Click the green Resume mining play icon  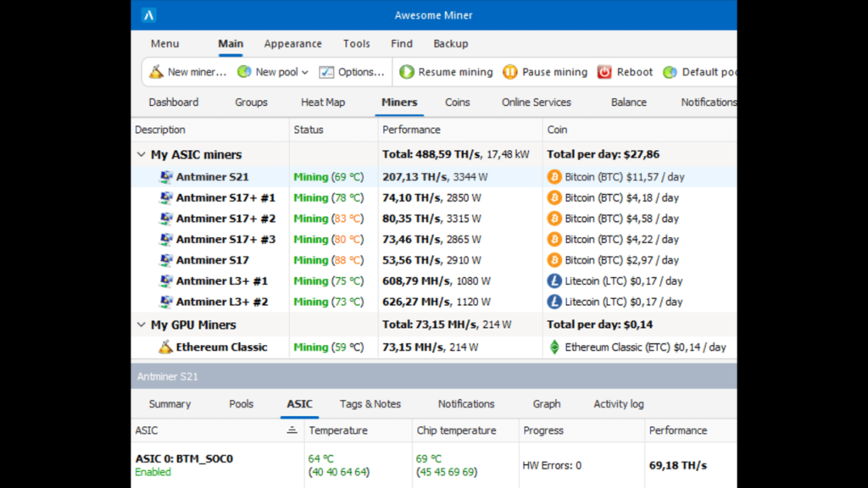tap(407, 71)
